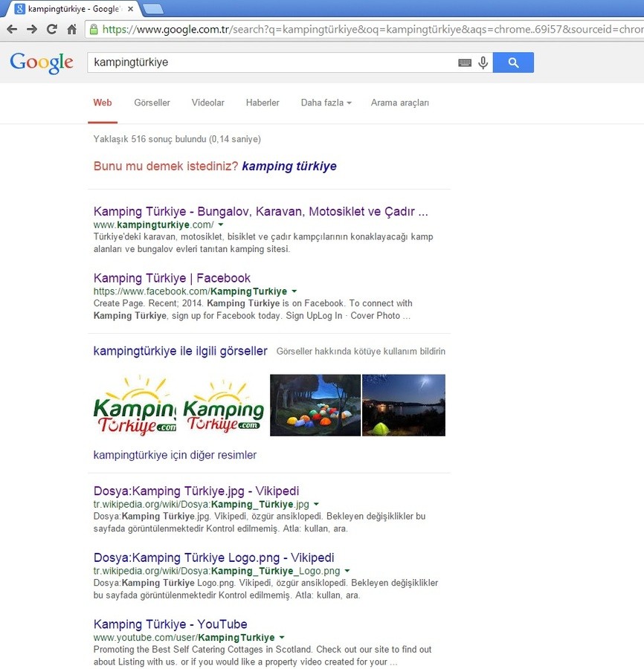Click the blue magnifier search button

513,62
